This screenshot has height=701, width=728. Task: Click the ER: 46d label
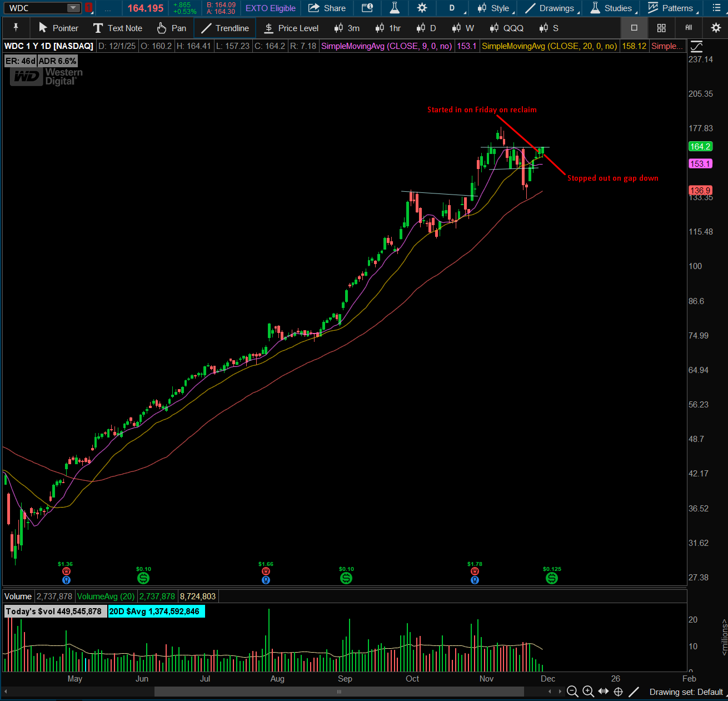click(x=21, y=61)
